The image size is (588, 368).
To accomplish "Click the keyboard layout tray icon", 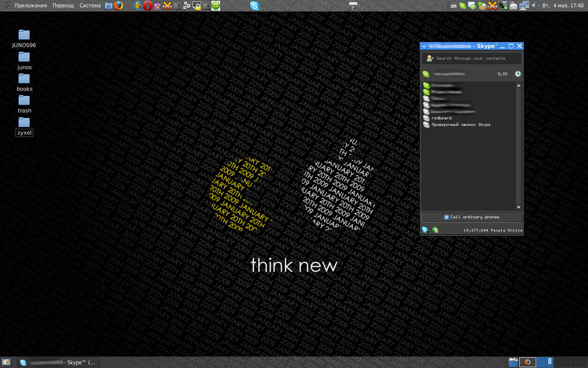I will tap(454, 6).
